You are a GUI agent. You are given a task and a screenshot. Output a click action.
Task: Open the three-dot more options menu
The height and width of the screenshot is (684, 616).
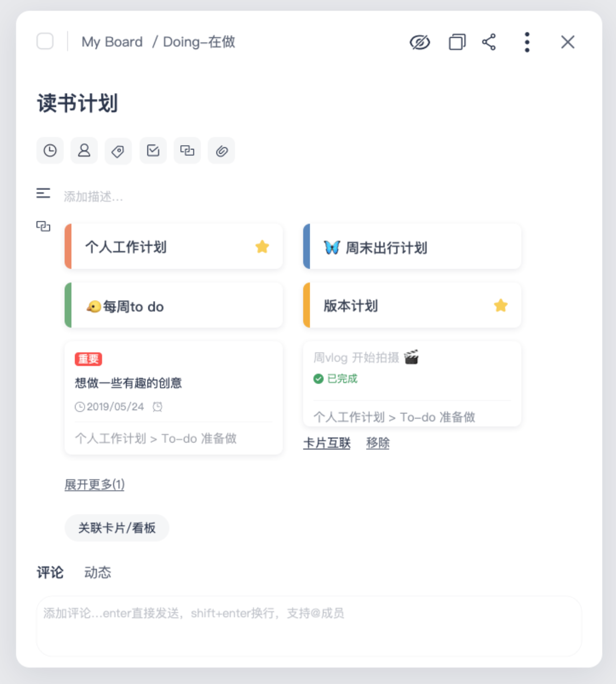click(x=527, y=42)
